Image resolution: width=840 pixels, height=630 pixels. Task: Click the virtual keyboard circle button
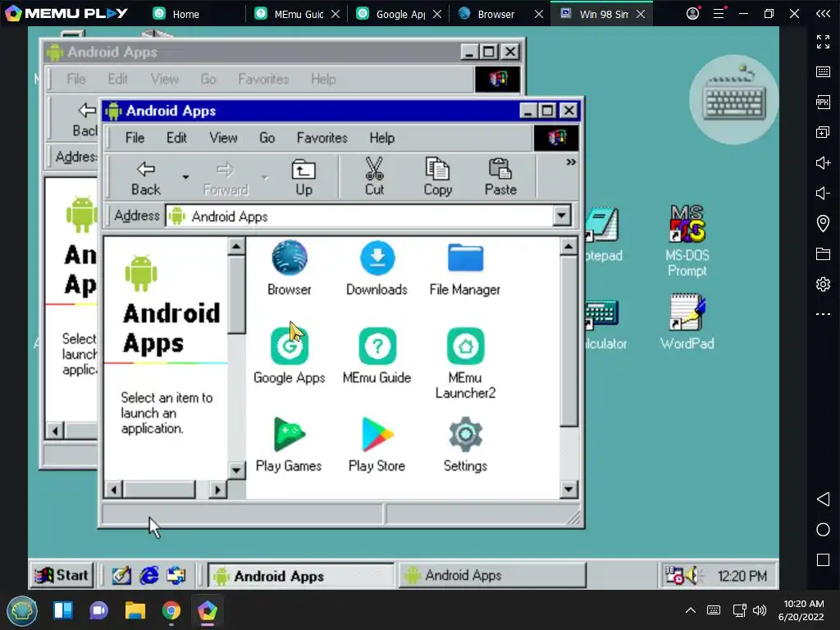[x=734, y=99]
